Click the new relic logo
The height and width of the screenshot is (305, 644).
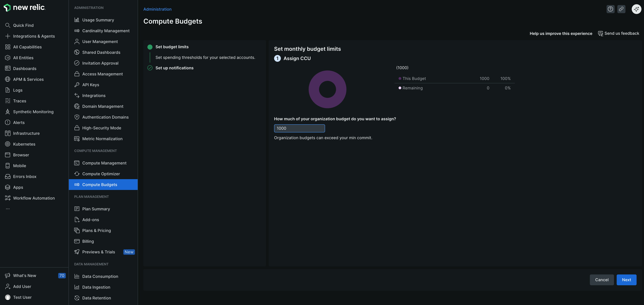24,7
